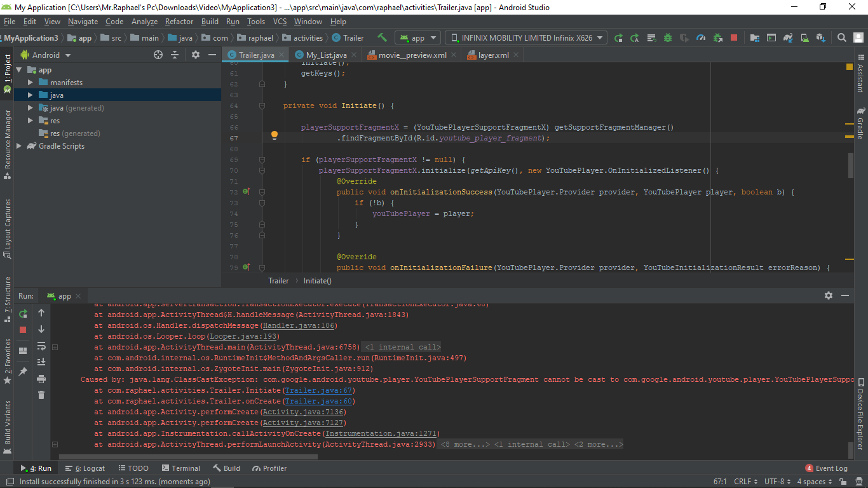Click the Search Everywhere magnifier icon

click(x=842, y=38)
